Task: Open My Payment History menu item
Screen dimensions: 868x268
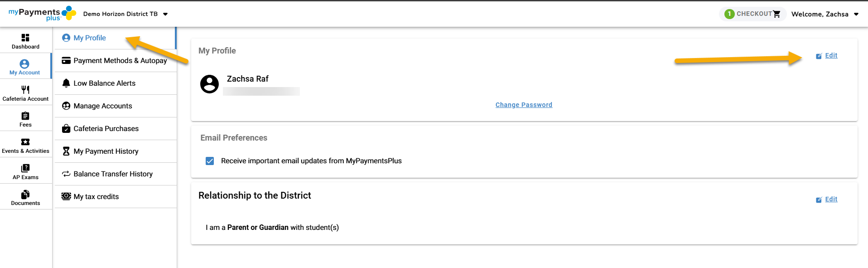Action: point(106,151)
